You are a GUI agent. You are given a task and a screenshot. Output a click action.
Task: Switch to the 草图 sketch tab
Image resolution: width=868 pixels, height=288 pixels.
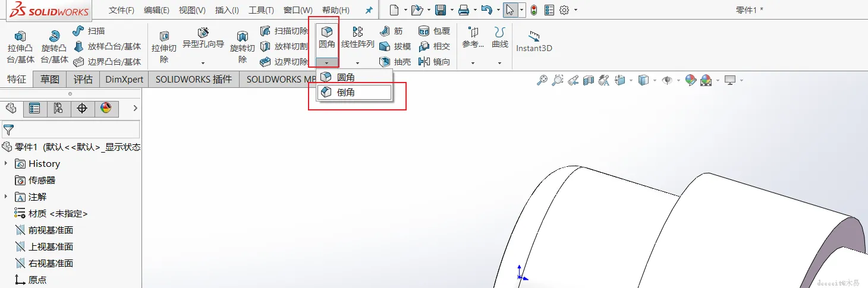point(50,80)
